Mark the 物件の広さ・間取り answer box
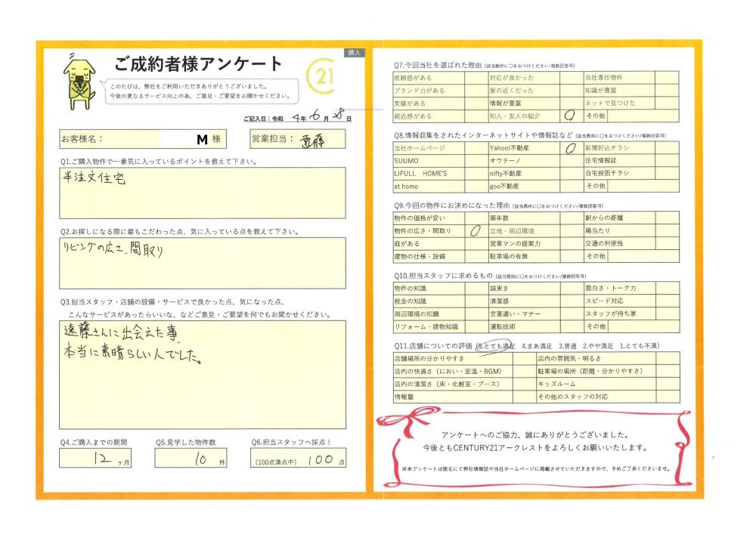 tap(476, 230)
